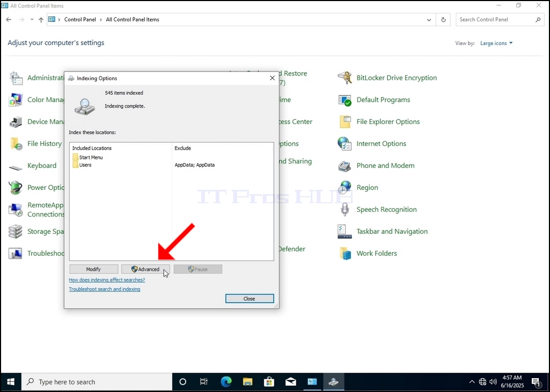Open Keyboard icon in Control Panel
550x392 pixels.
point(16,167)
